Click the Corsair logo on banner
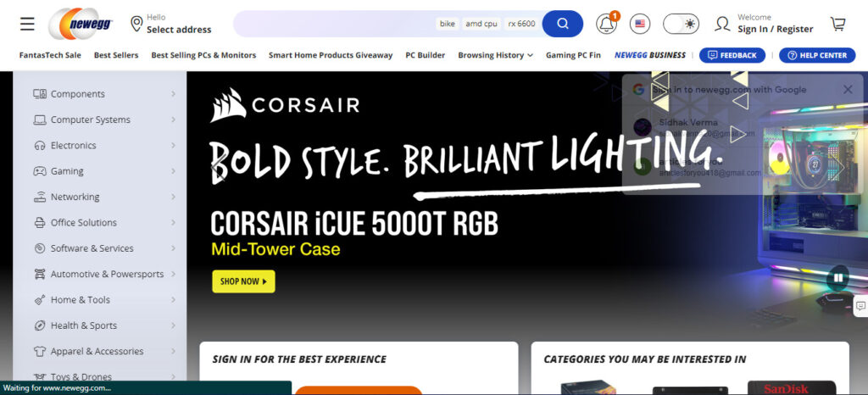 click(285, 105)
